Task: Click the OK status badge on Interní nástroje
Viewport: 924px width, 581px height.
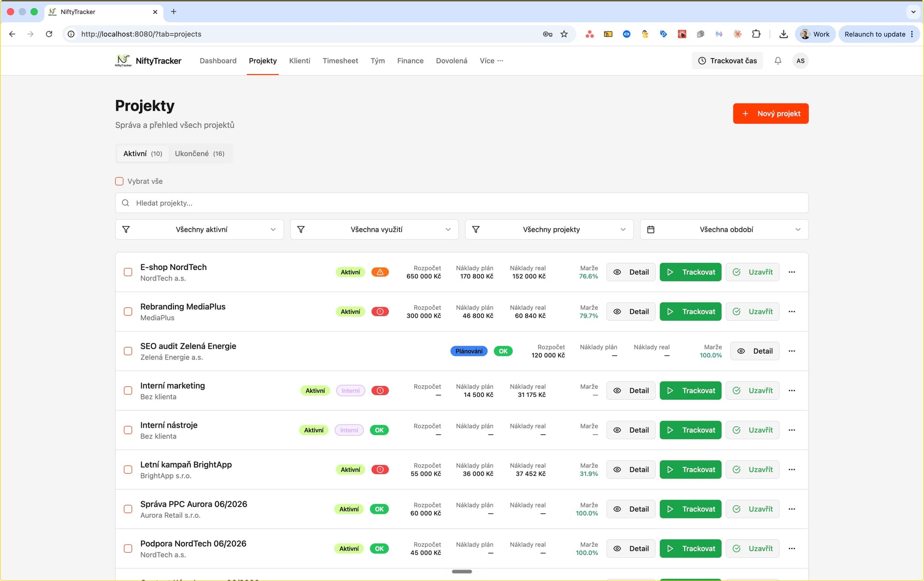Action: point(379,430)
